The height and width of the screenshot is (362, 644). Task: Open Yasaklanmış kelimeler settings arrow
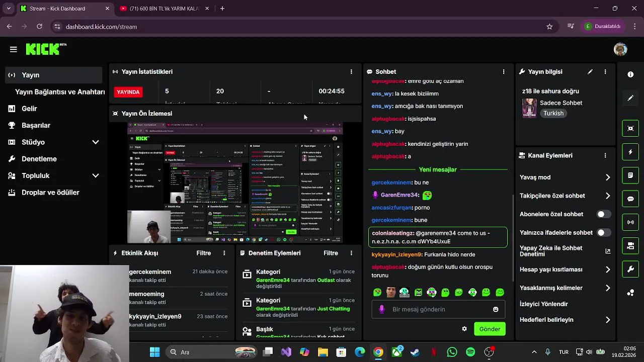pyautogui.click(x=608, y=288)
